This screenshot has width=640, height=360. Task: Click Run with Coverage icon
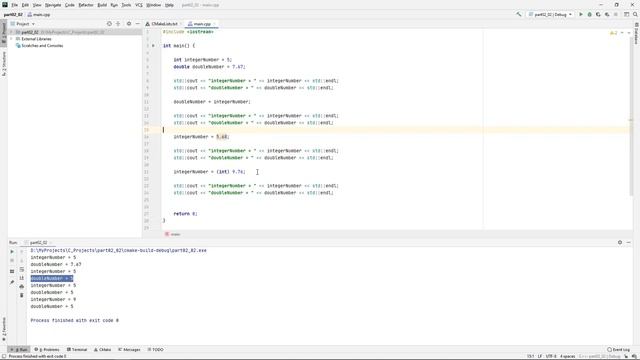598,14
